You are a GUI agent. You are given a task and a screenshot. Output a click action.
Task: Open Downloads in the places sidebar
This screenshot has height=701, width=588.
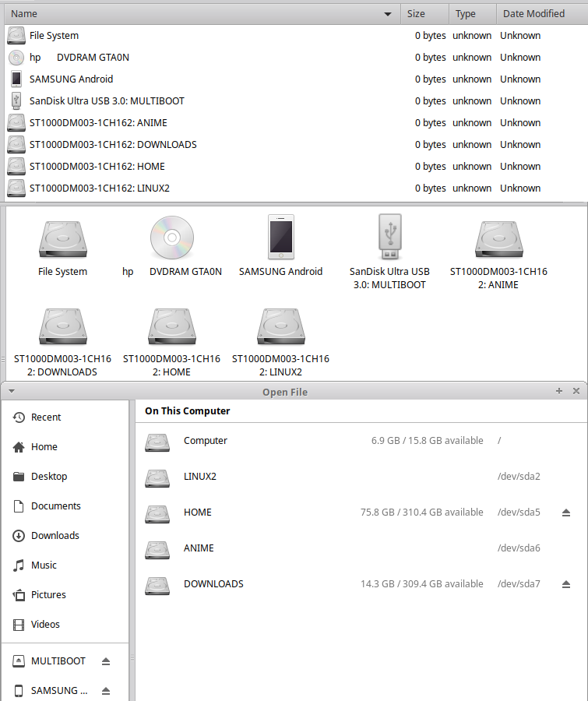pyautogui.click(x=55, y=536)
